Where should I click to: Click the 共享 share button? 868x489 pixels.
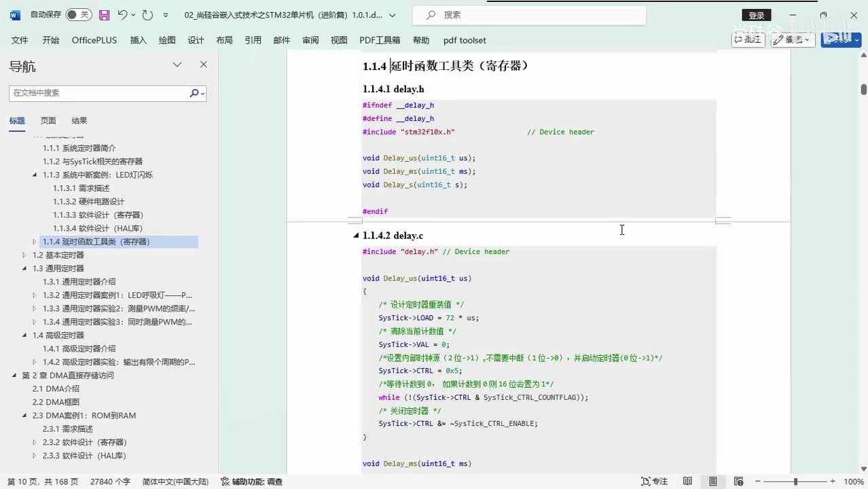click(x=841, y=39)
